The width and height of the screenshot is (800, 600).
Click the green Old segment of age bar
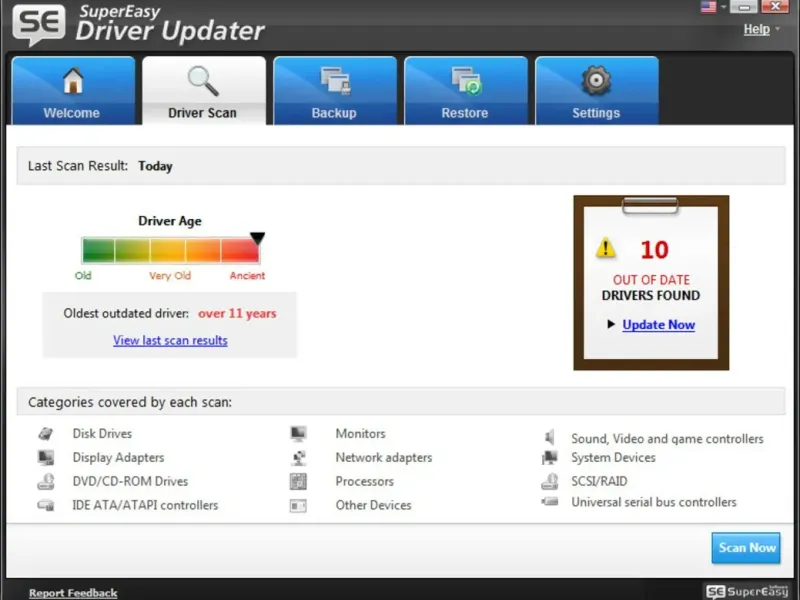coord(98,250)
